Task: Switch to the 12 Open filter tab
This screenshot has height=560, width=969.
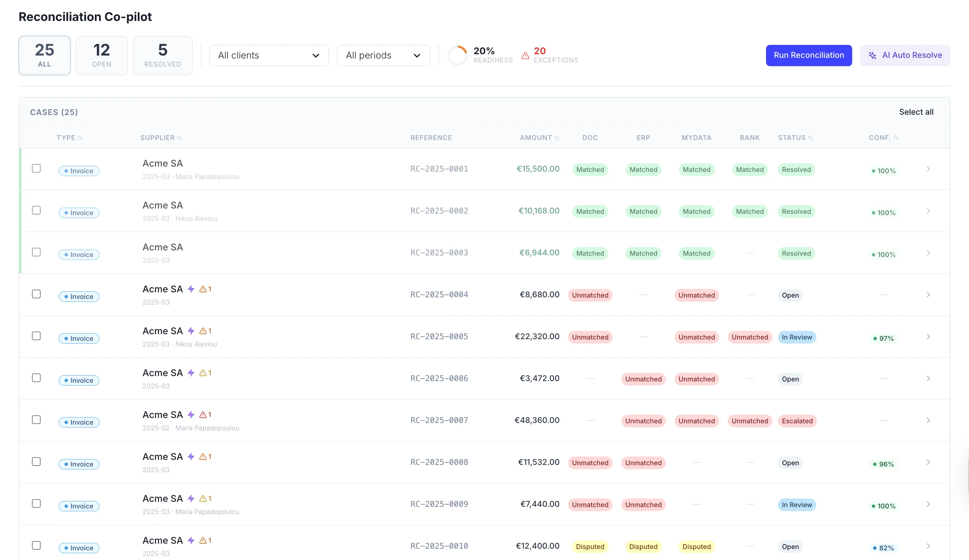Action: 101,55
